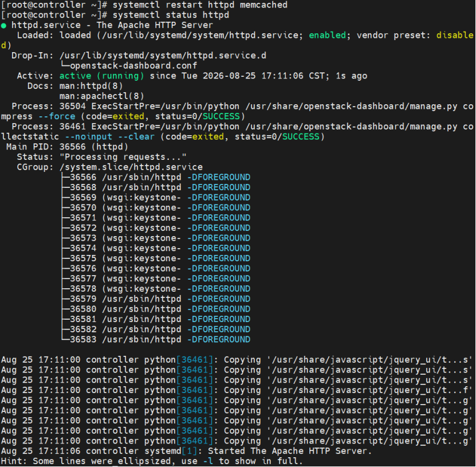
Task: Click CGroup row 36575 wsgi:keystone
Action: (156, 258)
